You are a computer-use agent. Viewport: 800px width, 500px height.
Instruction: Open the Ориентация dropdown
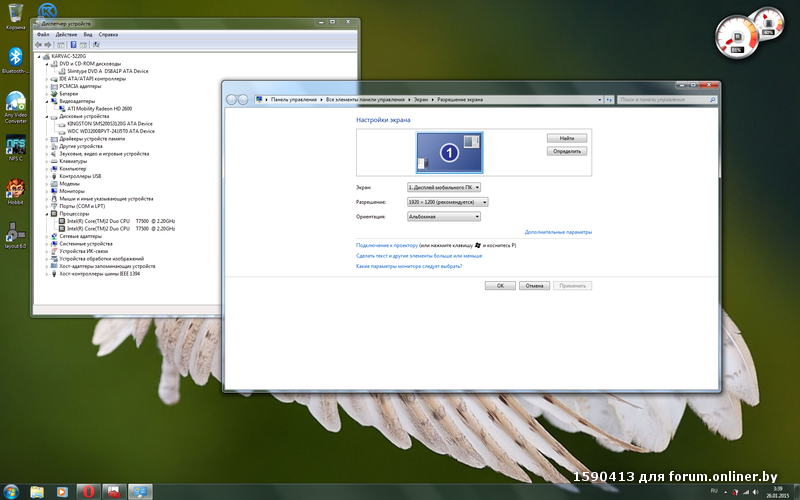[444, 216]
